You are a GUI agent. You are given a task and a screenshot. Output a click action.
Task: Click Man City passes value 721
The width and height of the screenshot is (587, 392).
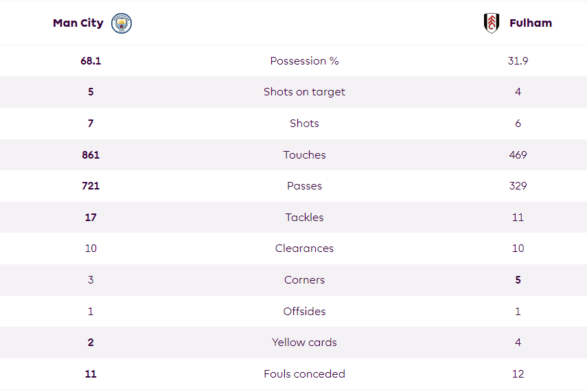91,186
